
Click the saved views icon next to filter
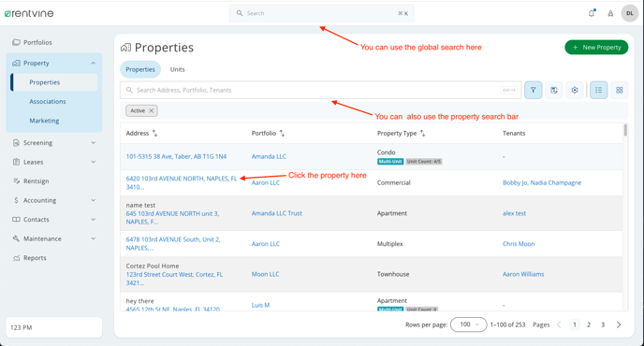click(554, 90)
